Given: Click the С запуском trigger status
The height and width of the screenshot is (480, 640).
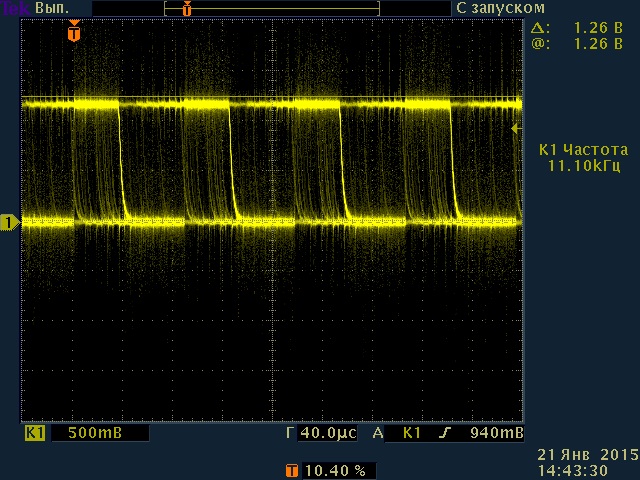Looking at the screenshot, I should point(493,7).
